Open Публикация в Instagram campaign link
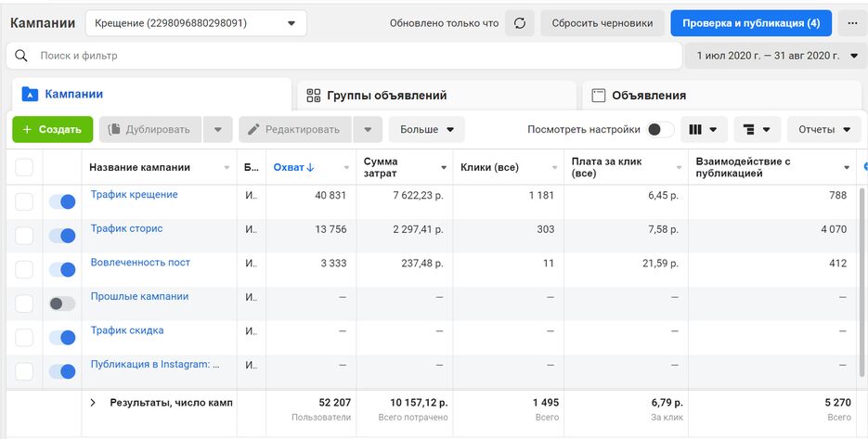The height and width of the screenshot is (439, 868). 156,364
